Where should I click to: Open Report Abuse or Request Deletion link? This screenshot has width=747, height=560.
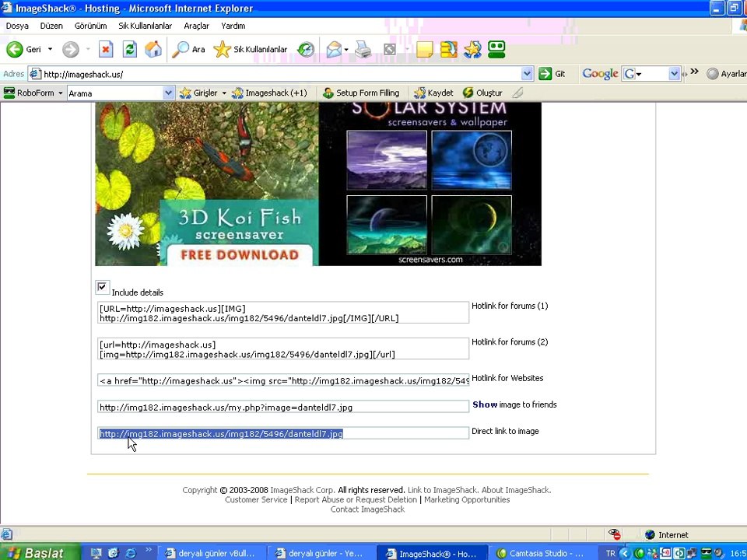[x=356, y=499]
